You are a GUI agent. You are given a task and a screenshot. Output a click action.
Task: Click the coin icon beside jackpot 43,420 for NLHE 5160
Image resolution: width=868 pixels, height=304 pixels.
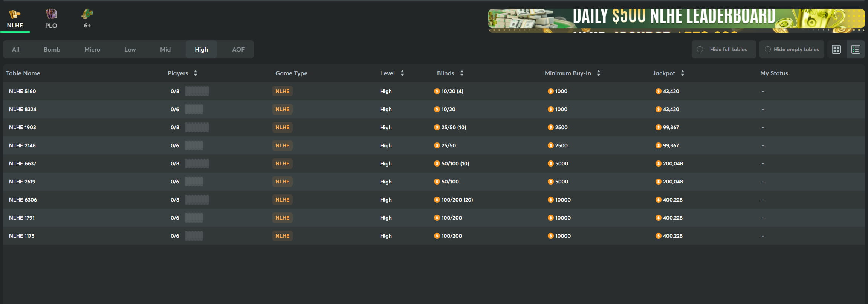pos(658,91)
